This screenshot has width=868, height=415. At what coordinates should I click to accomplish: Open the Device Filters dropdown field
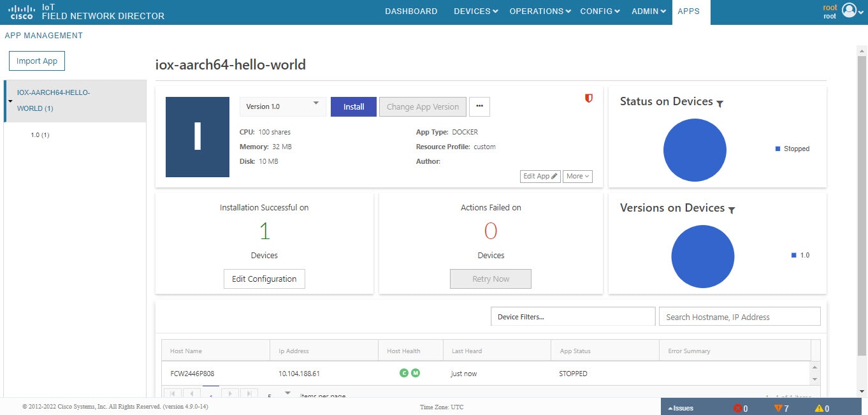pyautogui.click(x=573, y=317)
